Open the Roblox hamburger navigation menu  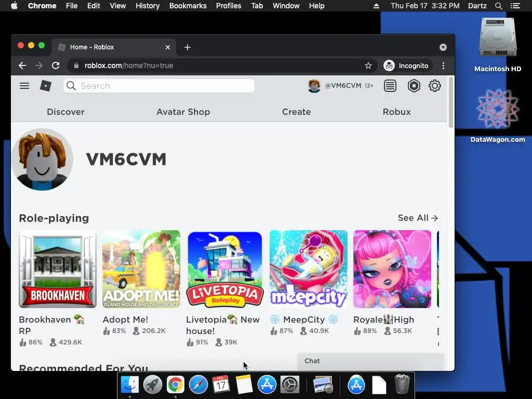point(24,86)
